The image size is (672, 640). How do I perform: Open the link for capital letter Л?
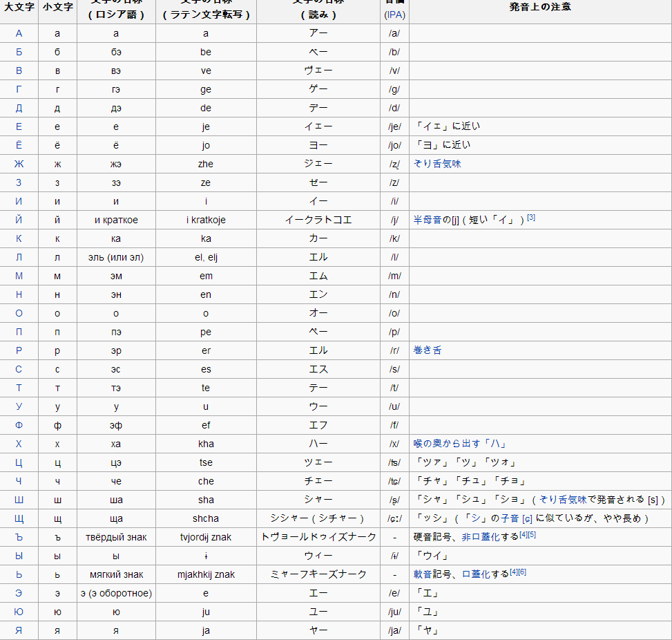point(19,257)
